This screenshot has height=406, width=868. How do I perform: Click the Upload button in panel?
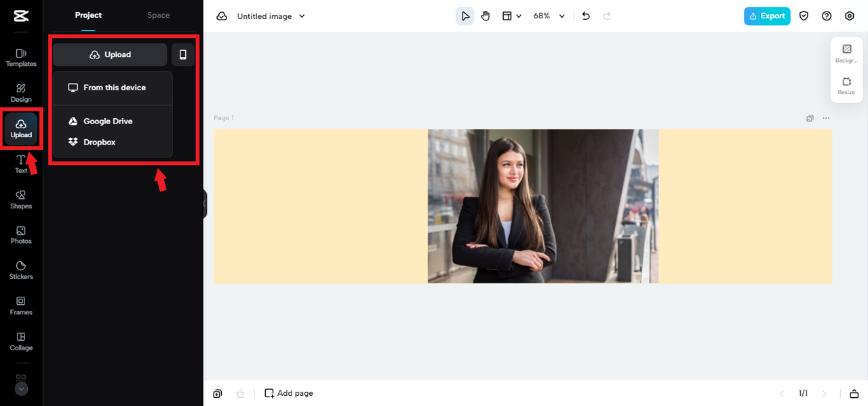click(x=110, y=54)
